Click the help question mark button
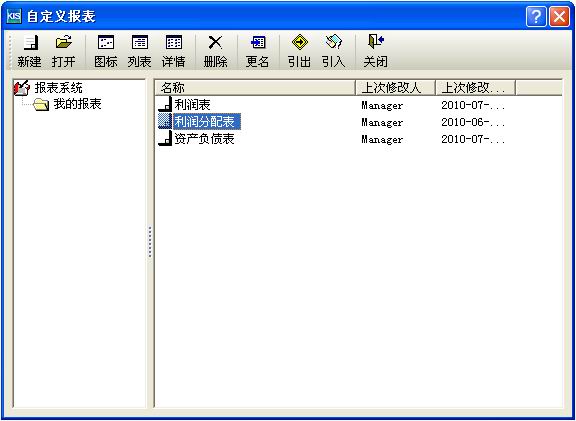 tap(536, 17)
